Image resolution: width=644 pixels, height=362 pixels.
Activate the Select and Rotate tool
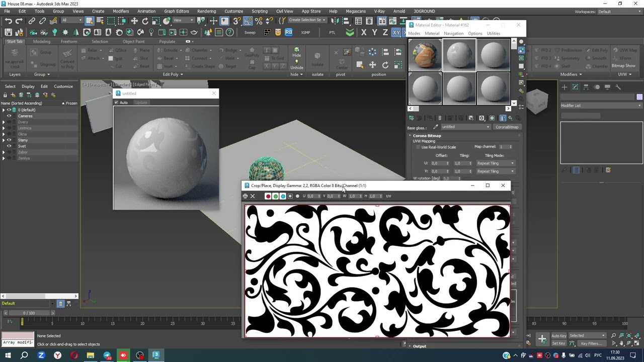click(x=145, y=21)
